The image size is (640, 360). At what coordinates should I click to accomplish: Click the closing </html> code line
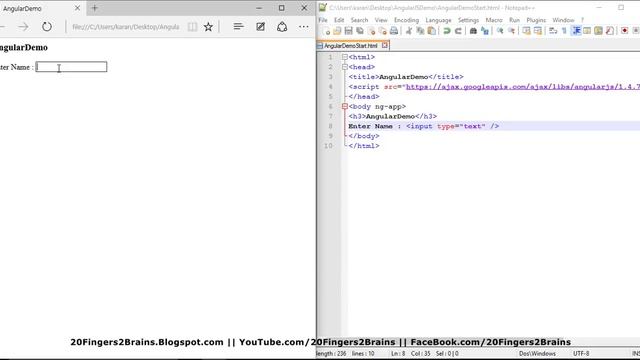pyautogui.click(x=364, y=146)
